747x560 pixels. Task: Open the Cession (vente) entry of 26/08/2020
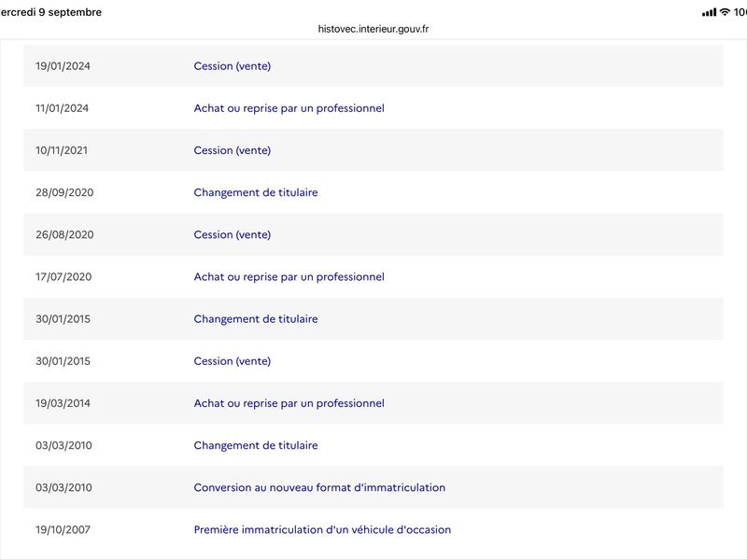(x=232, y=234)
